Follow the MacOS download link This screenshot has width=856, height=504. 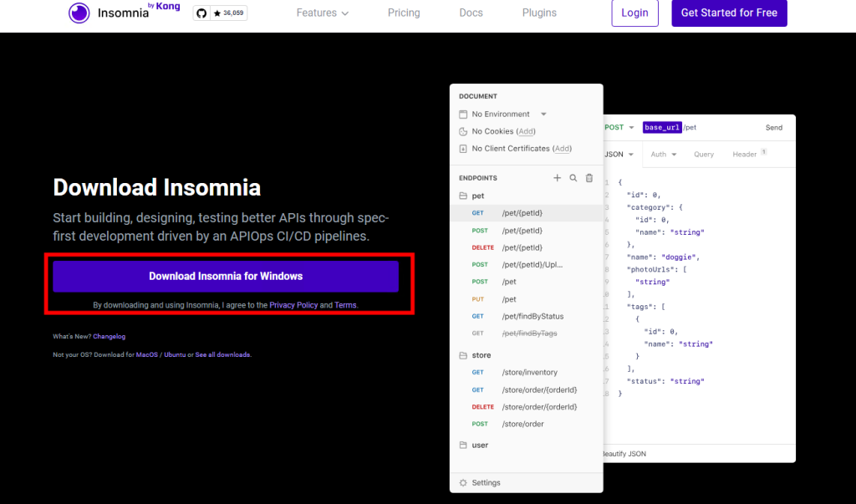147,355
